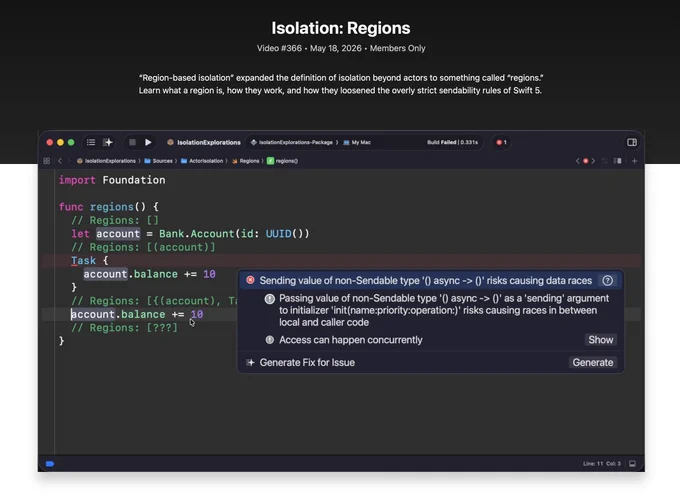Close the Xcode window with red button
The height and width of the screenshot is (502, 680).
pyautogui.click(x=49, y=142)
